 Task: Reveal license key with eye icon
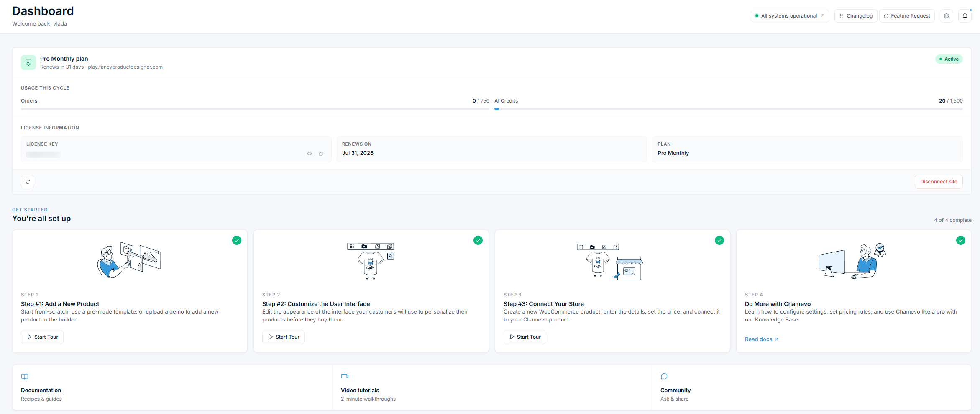pos(310,154)
